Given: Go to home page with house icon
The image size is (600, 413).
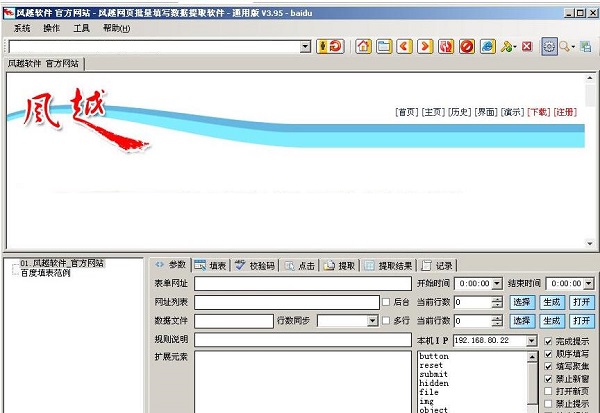Looking at the screenshot, I should coord(363,46).
